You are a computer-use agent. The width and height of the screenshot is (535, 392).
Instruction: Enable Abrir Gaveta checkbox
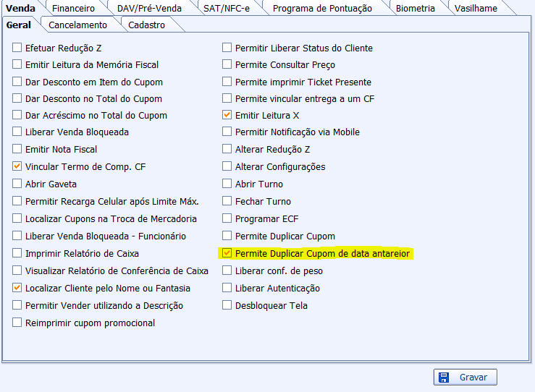click(x=17, y=184)
